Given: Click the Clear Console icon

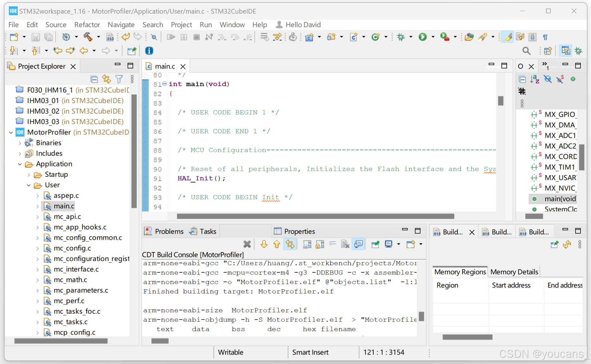Looking at the screenshot, I should (x=345, y=244).
